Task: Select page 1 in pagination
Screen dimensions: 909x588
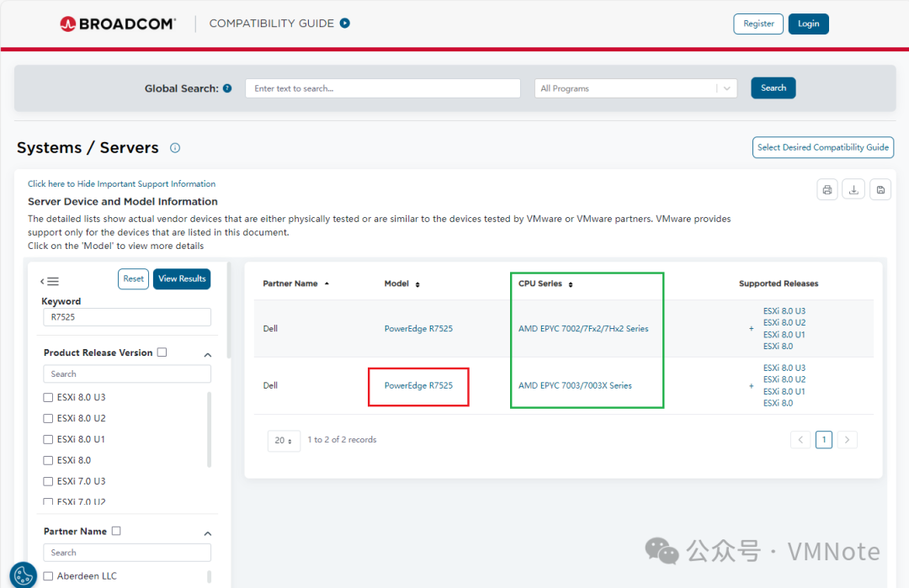Action: [824, 440]
